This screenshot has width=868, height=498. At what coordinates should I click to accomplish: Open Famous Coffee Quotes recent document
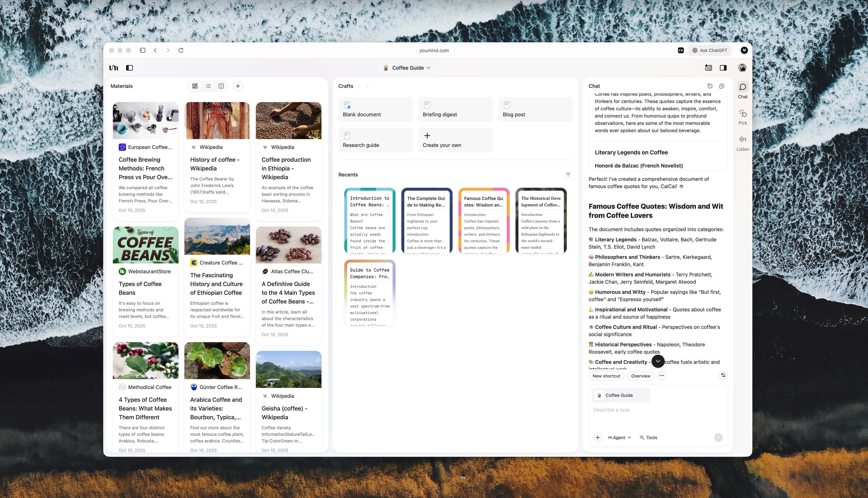click(484, 221)
